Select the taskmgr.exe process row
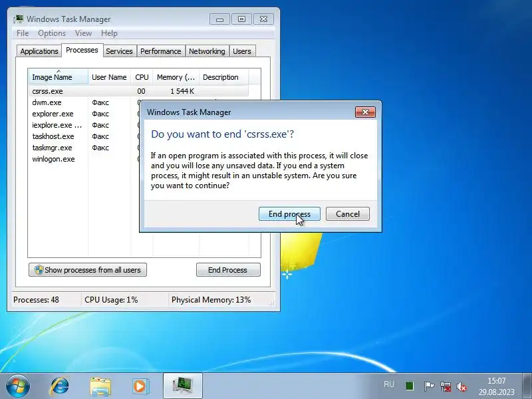This screenshot has height=399, width=532. coord(84,148)
